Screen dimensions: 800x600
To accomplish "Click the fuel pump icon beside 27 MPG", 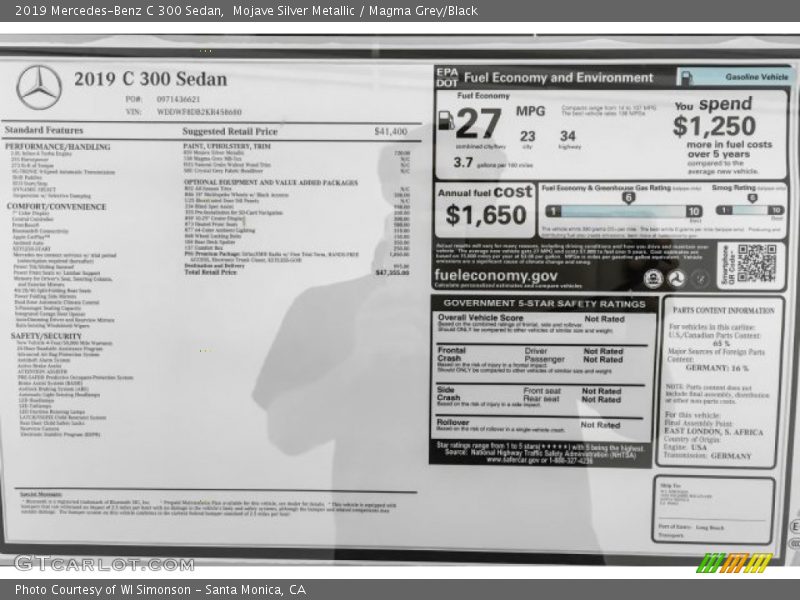I will [x=445, y=120].
